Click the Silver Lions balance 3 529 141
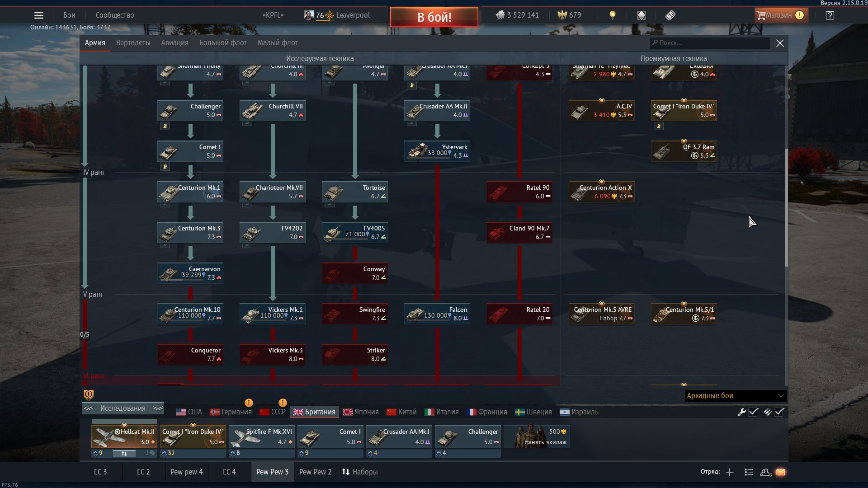Screen dimensions: 868x488 click(517, 15)
